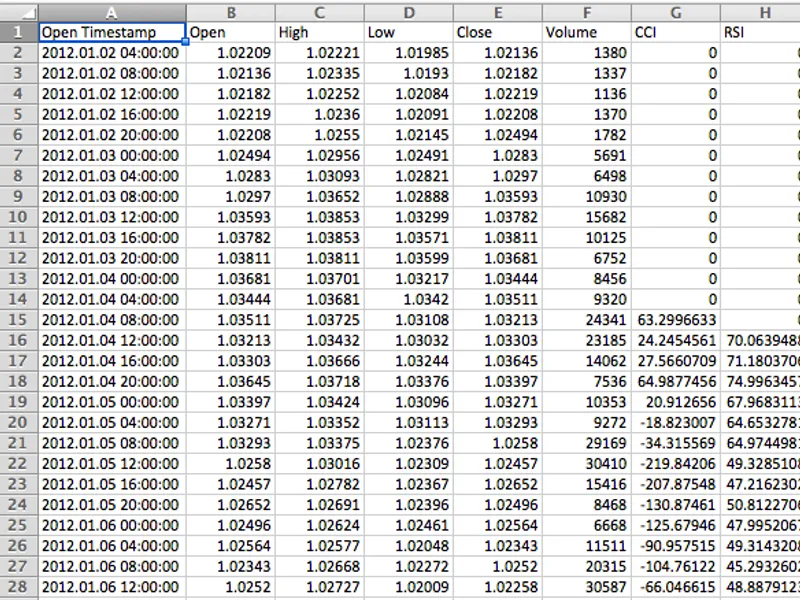Click the 'CCI' header cell
The width and height of the screenshot is (800, 600).
pyautogui.click(x=676, y=32)
